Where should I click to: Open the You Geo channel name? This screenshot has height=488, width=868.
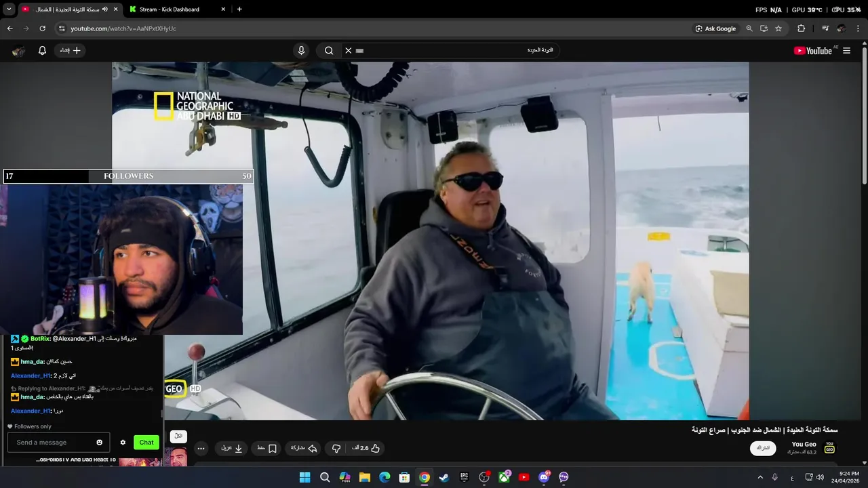(x=804, y=445)
